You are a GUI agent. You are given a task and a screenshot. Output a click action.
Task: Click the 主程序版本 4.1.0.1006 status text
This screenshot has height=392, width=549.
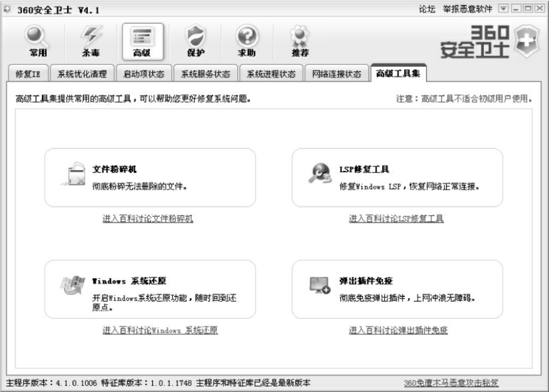[51, 383]
